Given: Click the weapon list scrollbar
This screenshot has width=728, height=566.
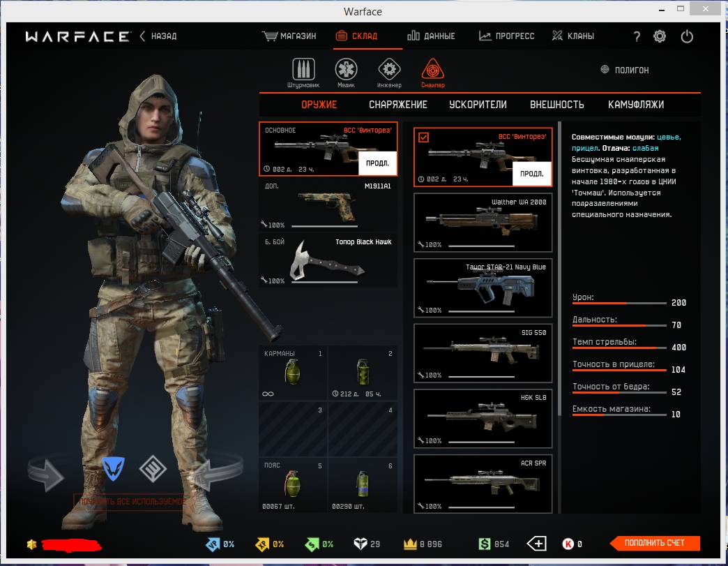Looking at the screenshot, I should pos(559,269).
